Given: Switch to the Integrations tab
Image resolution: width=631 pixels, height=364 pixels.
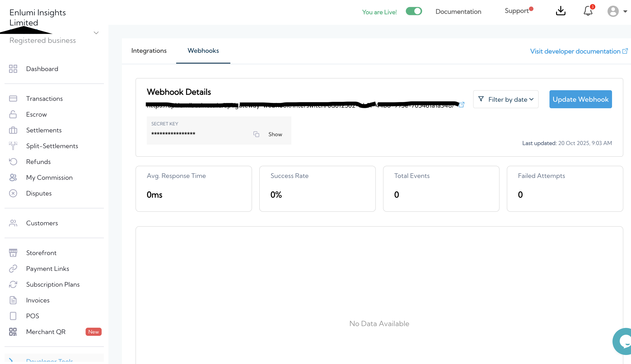Looking at the screenshot, I should pyautogui.click(x=149, y=51).
